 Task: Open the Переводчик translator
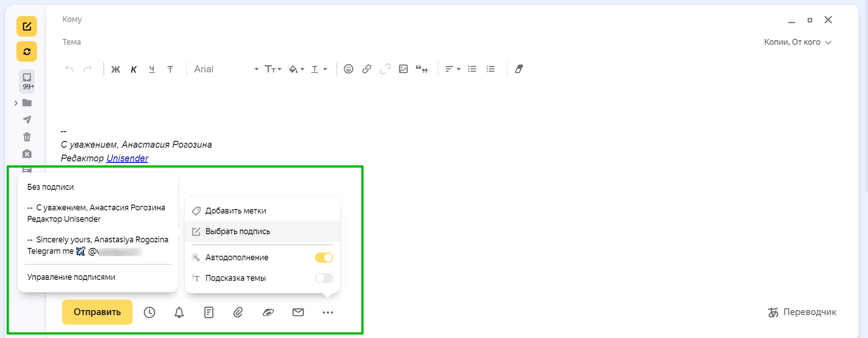[x=802, y=312]
